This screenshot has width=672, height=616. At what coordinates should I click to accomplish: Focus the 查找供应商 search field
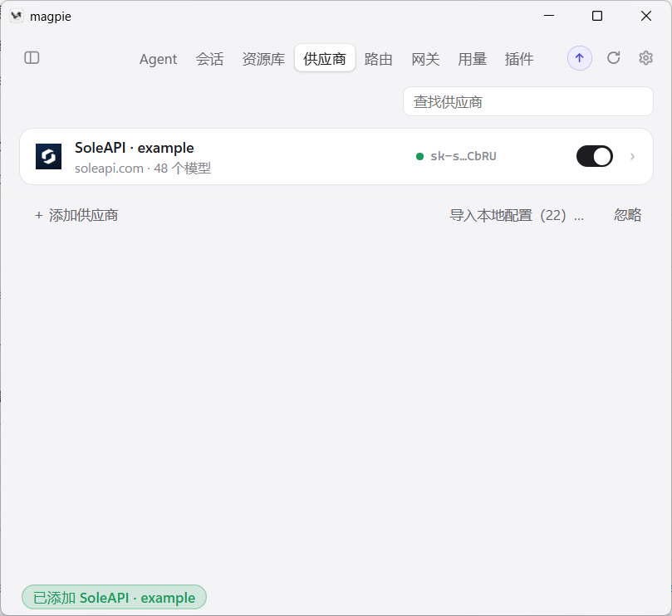coord(528,101)
